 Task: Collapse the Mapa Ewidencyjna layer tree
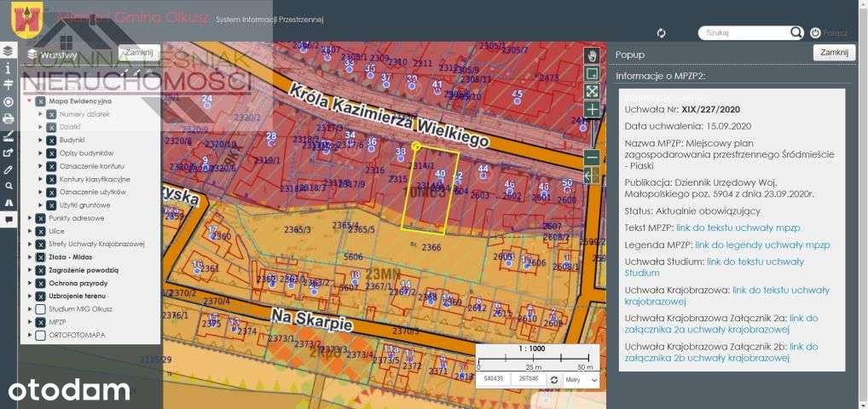point(31,101)
